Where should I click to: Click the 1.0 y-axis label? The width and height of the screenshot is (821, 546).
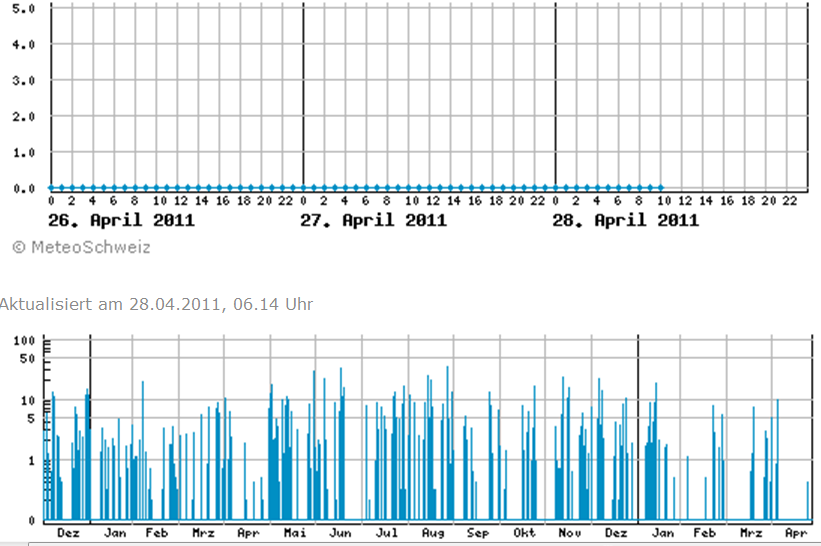coord(24,153)
